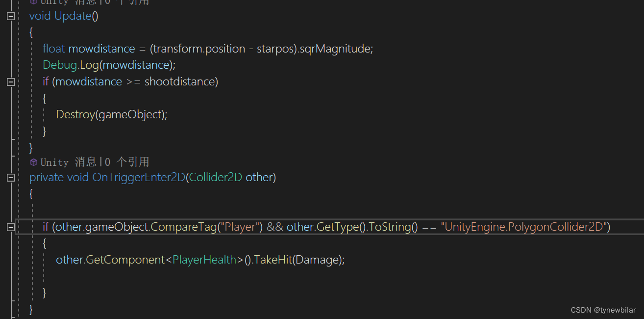Collapse the Update method fold marker
The height and width of the screenshot is (319, 644).
[x=10, y=15]
